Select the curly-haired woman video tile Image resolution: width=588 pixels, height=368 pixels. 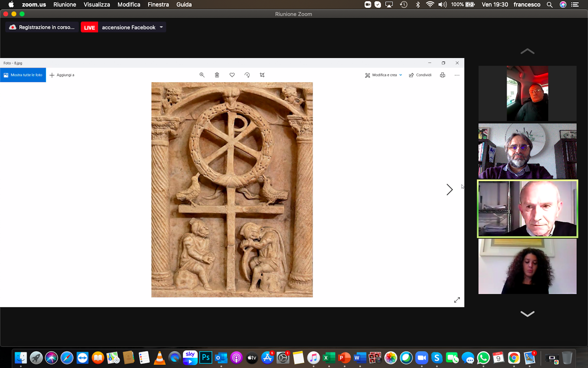(x=527, y=266)
